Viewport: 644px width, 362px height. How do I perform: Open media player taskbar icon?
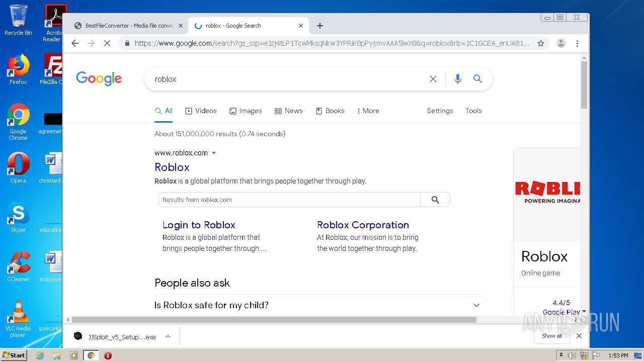coord(74,355)
